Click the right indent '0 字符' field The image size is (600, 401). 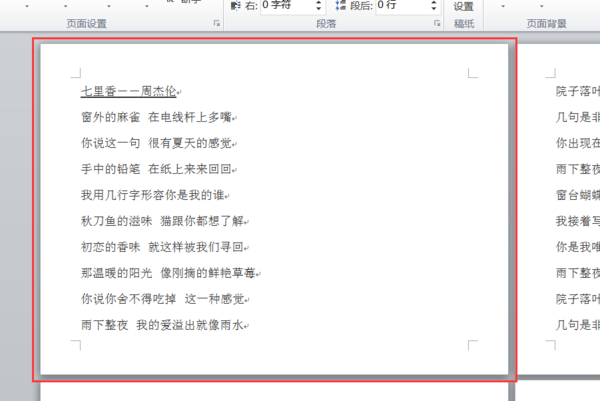click(x=287, y=6)
